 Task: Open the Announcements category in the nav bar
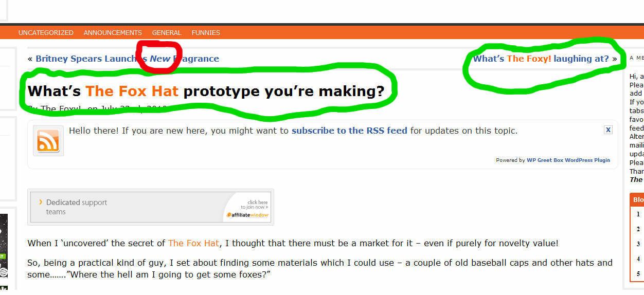113,32
